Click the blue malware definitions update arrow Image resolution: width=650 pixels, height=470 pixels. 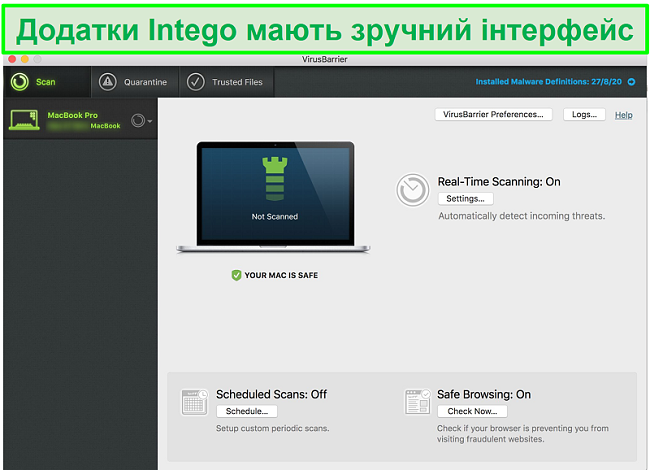(x=631, y=82)
